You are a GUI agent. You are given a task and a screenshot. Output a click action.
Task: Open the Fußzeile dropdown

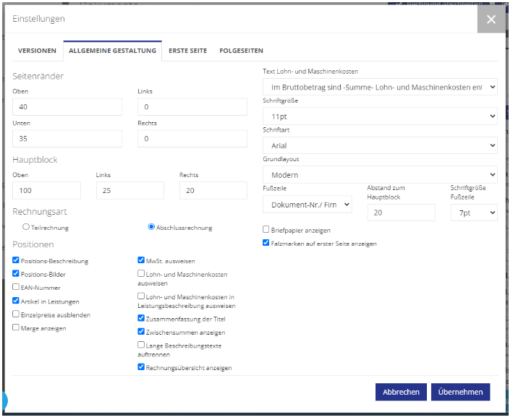pyautogui.click(x=308, y=205)
